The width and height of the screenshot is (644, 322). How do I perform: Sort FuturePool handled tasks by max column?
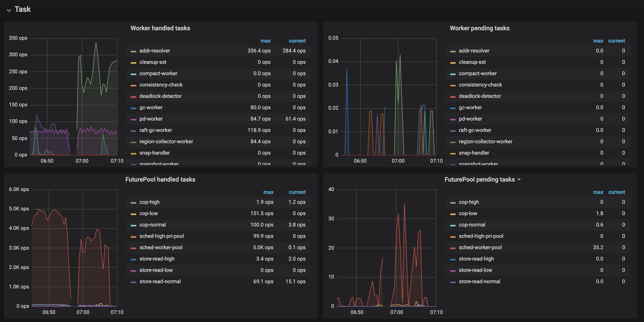(x=268, y=192)
